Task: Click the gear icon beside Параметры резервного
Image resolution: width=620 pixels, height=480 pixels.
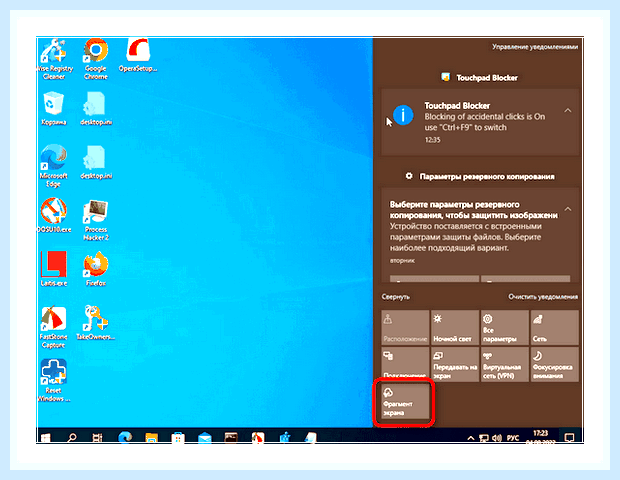Action: coord(409,176)
